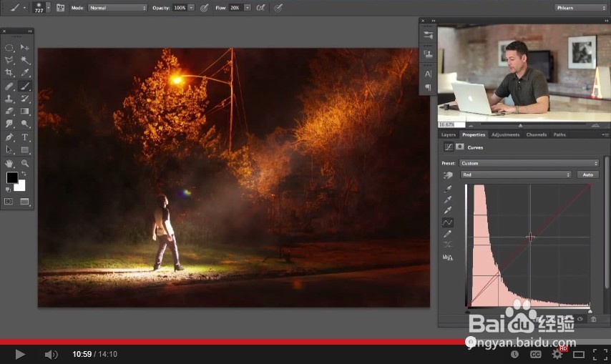Switch to the Layers tab
The image size is (611, 364).
(x=449, y=134)
